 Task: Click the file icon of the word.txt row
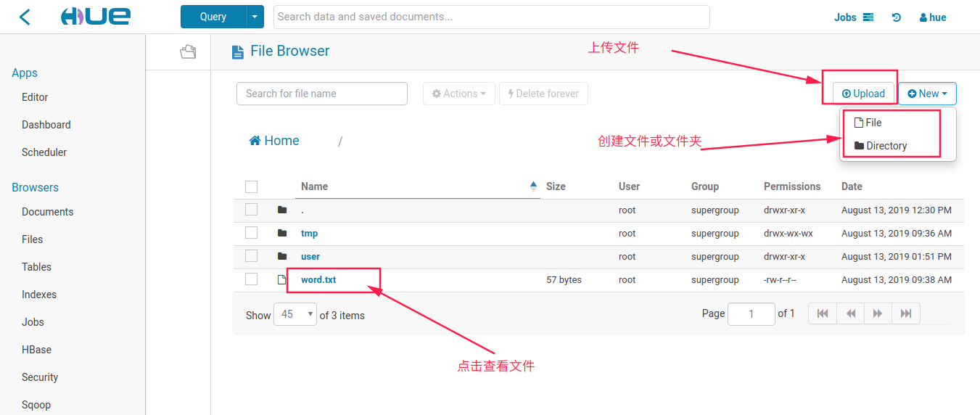(282, 280)
